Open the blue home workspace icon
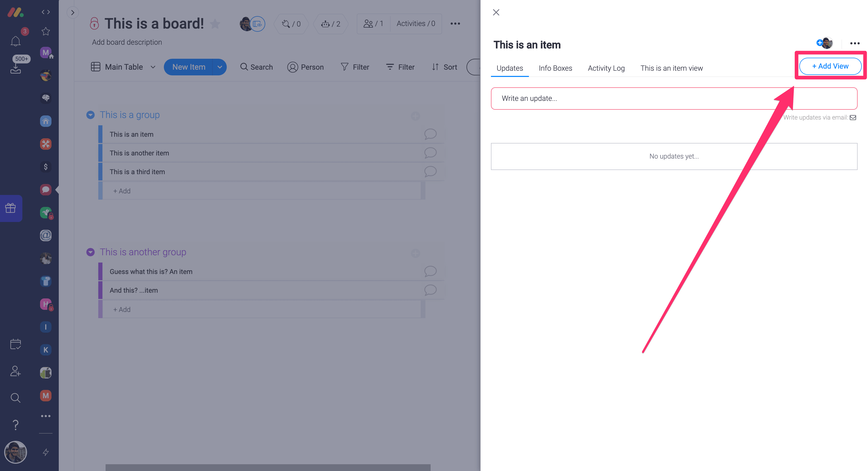This screenshot has height=471, width=868. click(46, 121)
